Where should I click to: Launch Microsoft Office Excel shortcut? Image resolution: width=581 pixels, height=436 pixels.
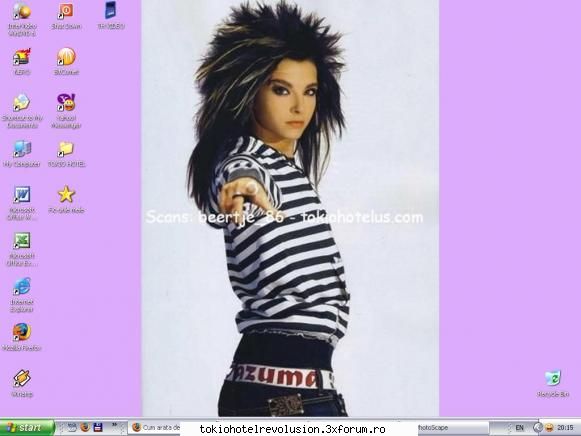tap(21, 249)
